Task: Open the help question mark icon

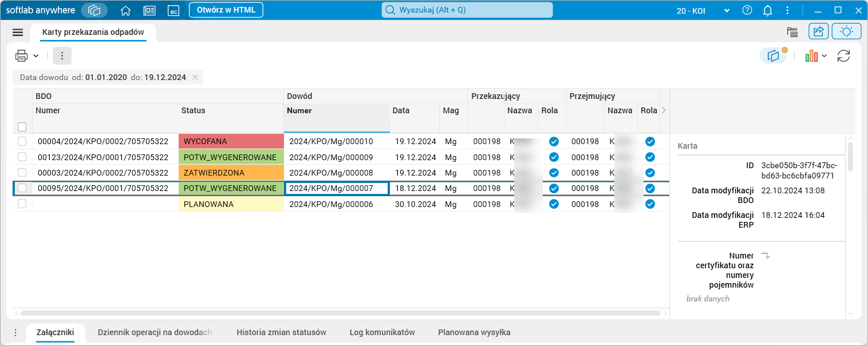Action: [747, 10]
